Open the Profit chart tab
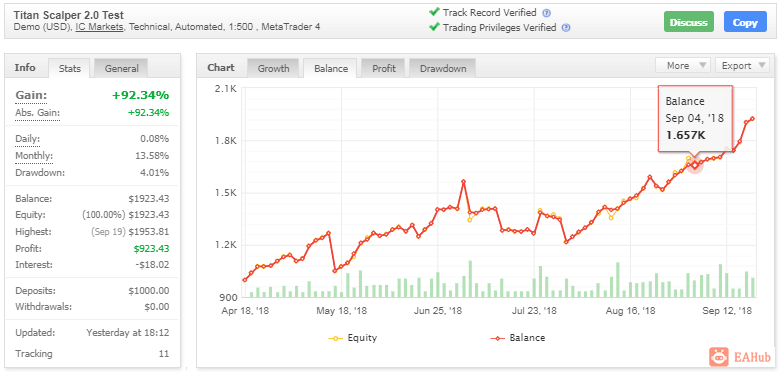 point(384,69)
